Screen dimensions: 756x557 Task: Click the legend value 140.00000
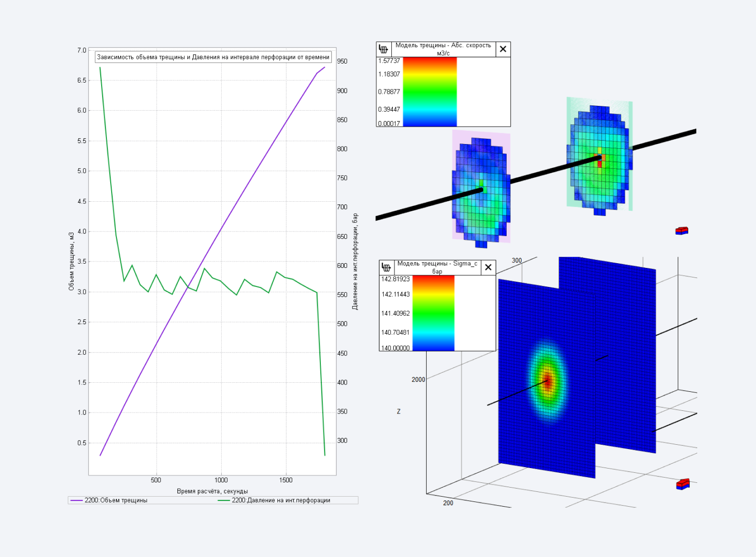pyautogui.click(x=395, y=348)
